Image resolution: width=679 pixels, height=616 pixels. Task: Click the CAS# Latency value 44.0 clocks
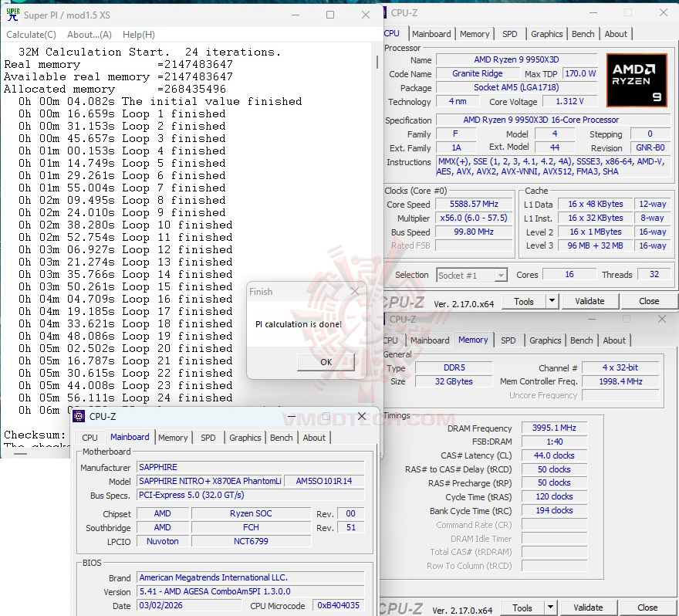(x=554, y=455)
